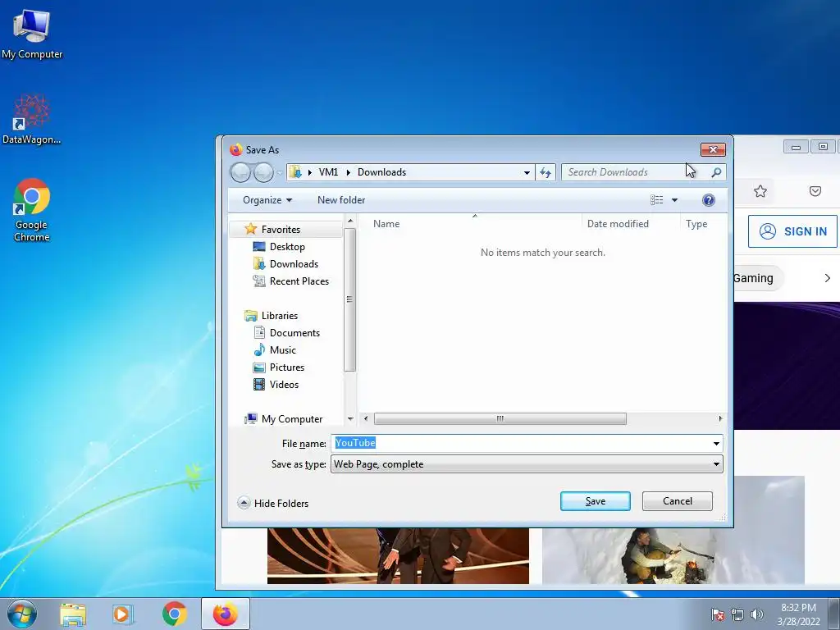Open the Help button in Save As

click(x=708, y=200)
